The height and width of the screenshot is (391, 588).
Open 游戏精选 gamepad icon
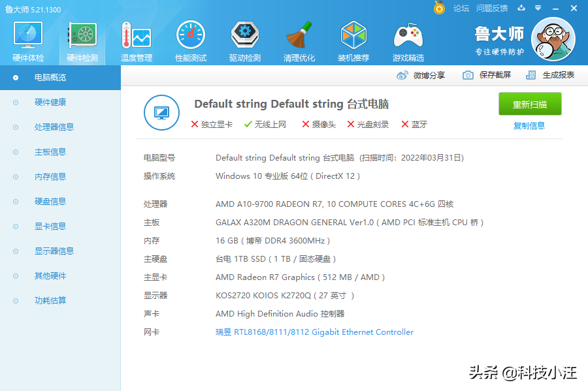408,42
